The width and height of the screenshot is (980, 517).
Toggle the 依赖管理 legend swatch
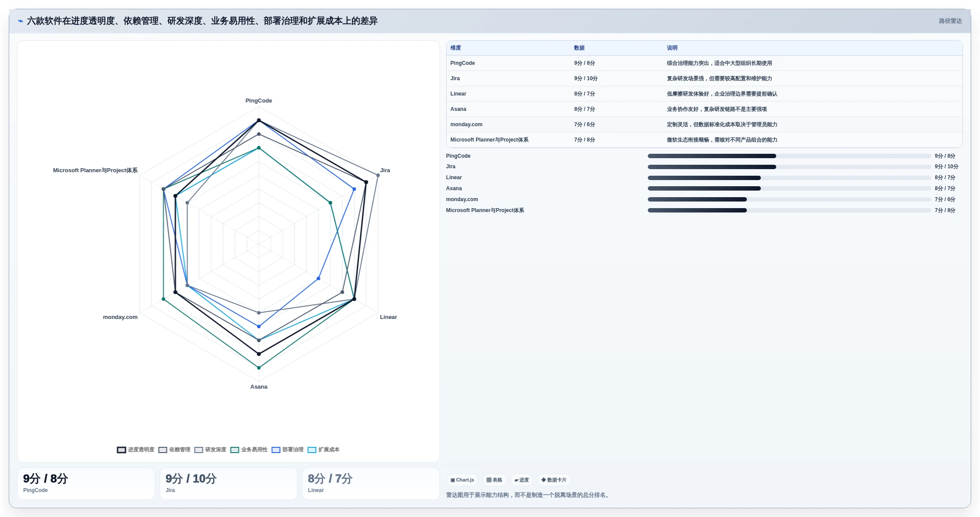pyautogui.click(x=163, y=450)
